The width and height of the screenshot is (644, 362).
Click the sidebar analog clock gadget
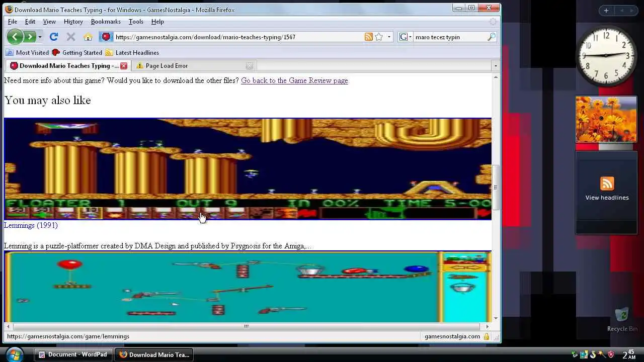(606, 55)
